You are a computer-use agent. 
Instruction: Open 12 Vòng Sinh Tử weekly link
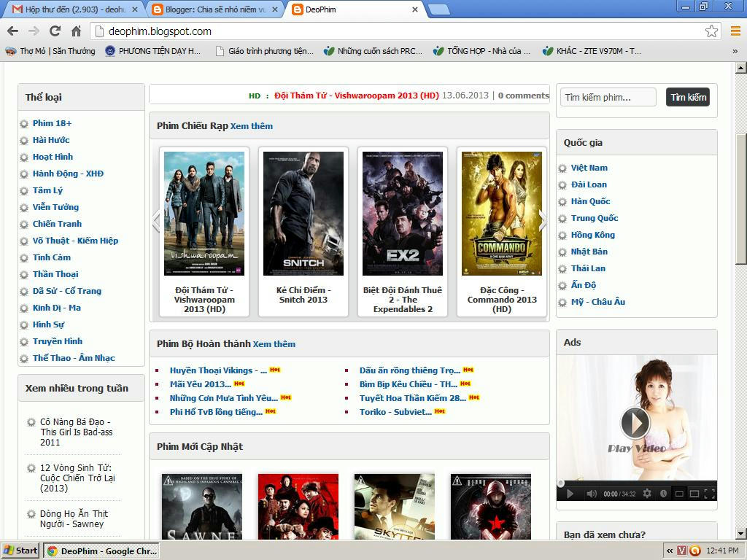click(x=77, y=478)
